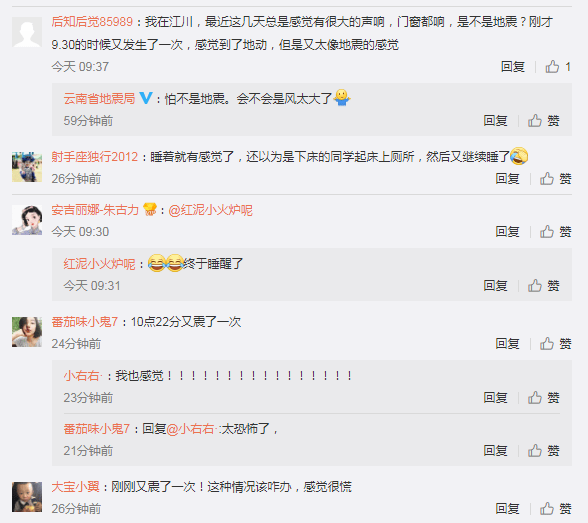The width and height of the screenshot is (588, 523).
Task: Reply to 后知后觉85989's comment
Action: pyautogui.click(x=513, y=67)
